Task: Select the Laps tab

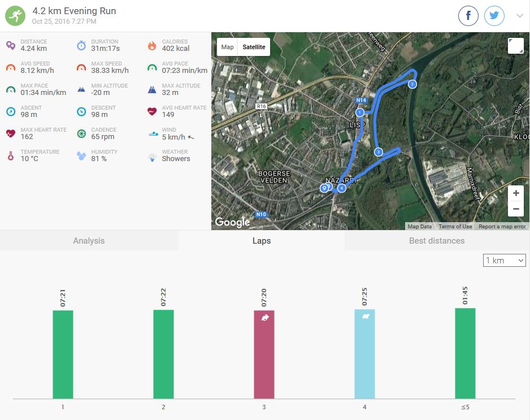Action: (261, 241)
